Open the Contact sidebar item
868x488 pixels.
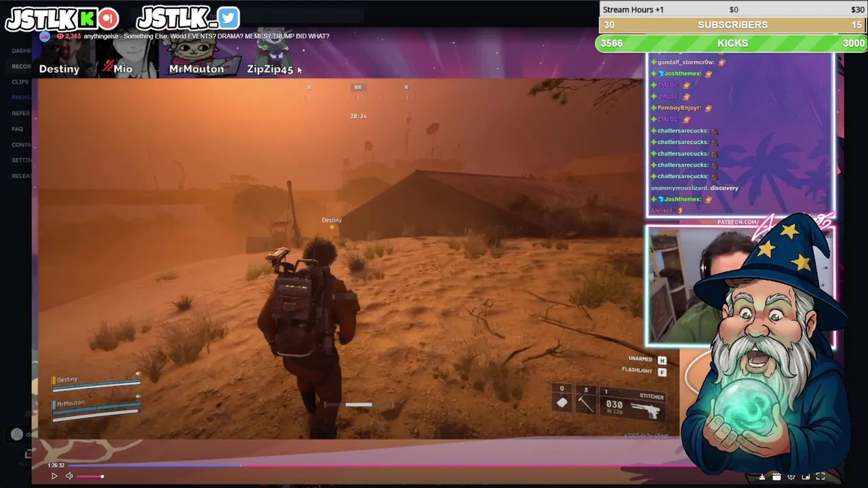point(21,144)
